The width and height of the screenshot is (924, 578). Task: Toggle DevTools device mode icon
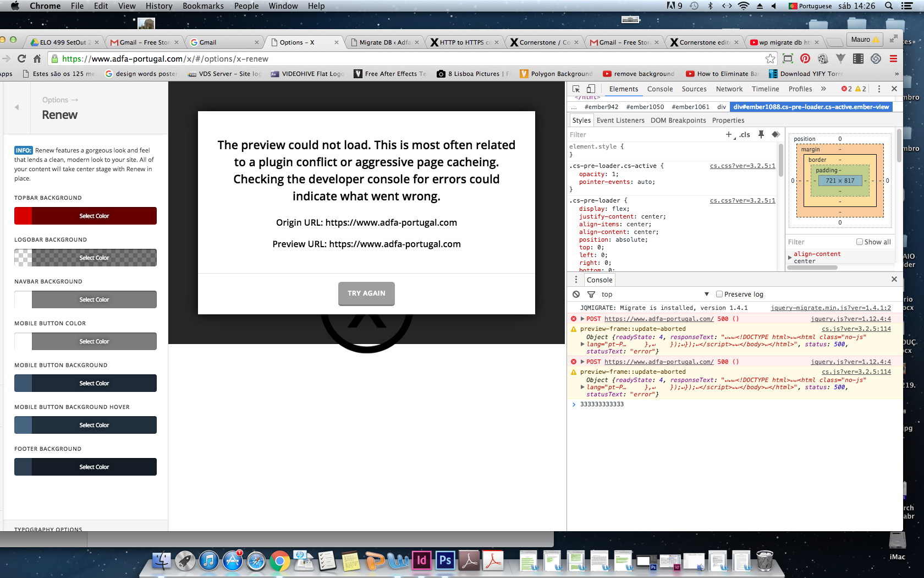click(x=591, y=89)
